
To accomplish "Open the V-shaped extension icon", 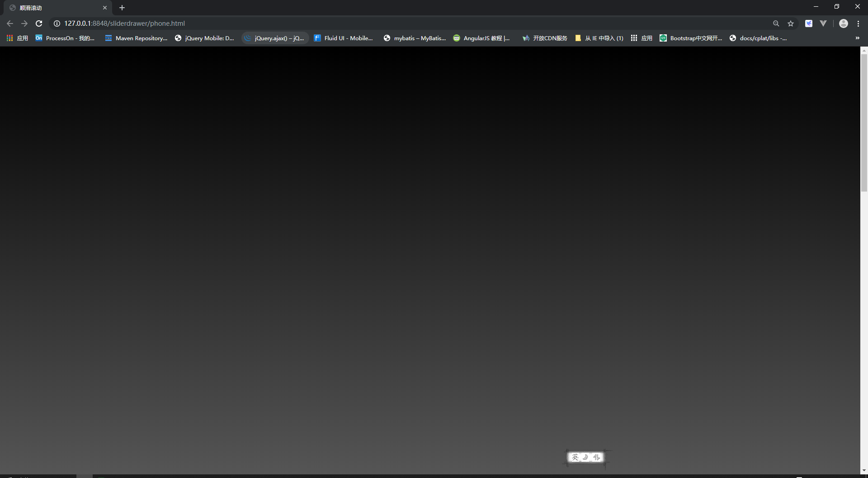I will 823,23.
